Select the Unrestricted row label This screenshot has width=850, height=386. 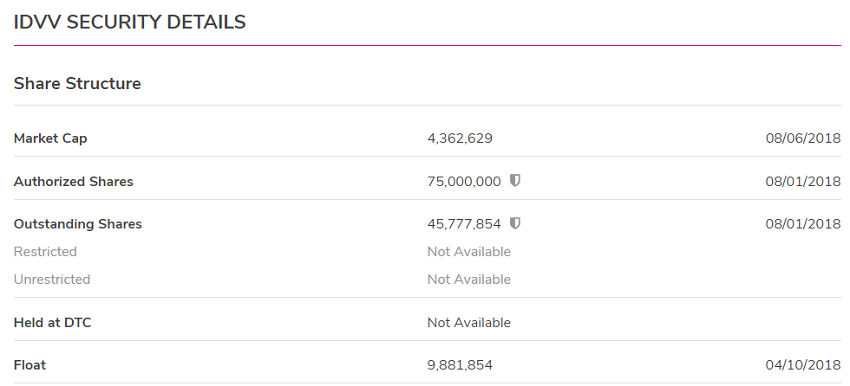pyautogui.click(x=51, y=279)
